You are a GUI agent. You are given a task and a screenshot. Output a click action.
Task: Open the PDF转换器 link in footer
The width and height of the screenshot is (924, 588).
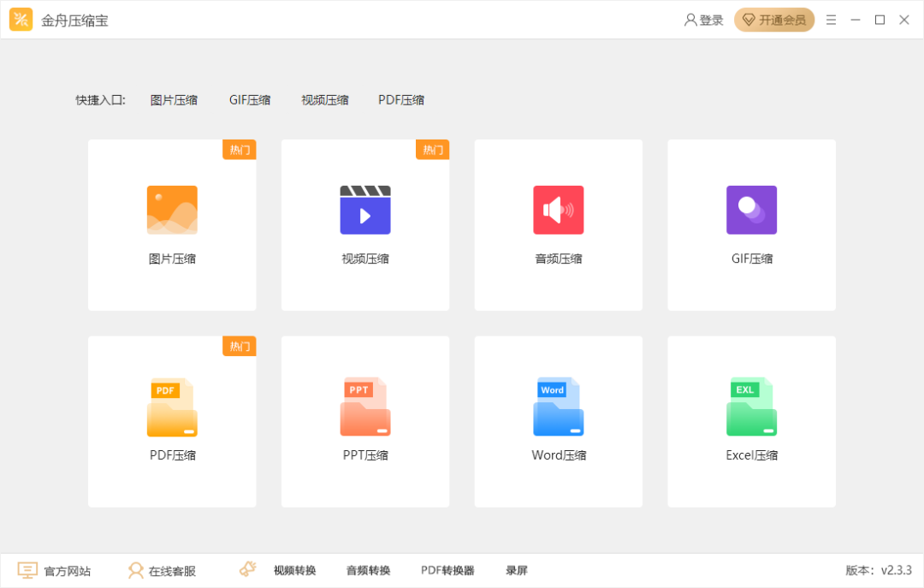(447, 570)
